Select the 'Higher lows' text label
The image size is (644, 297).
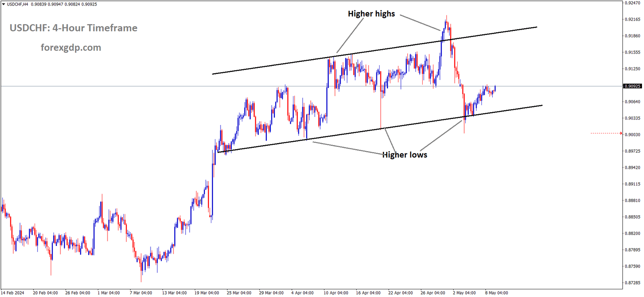(405, 155)
